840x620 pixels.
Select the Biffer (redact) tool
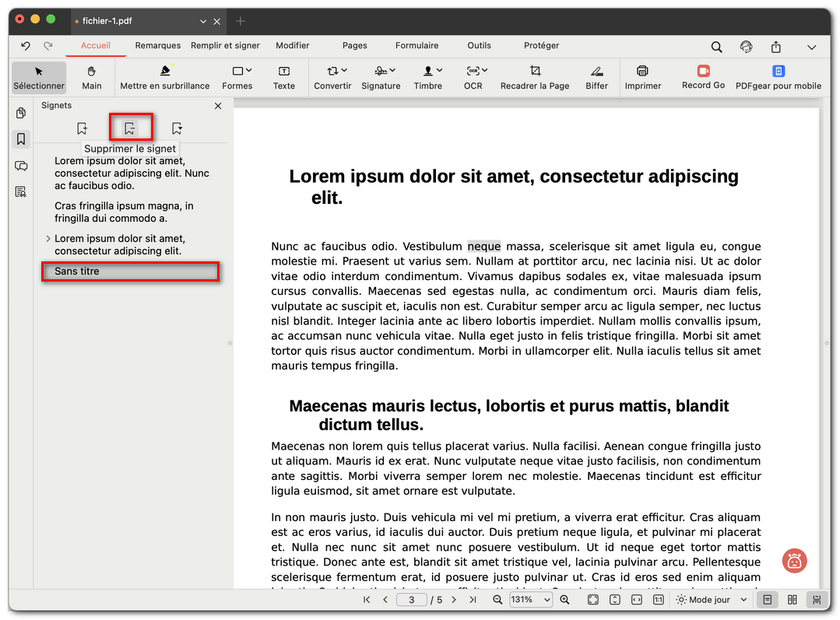tap(596, 77)
